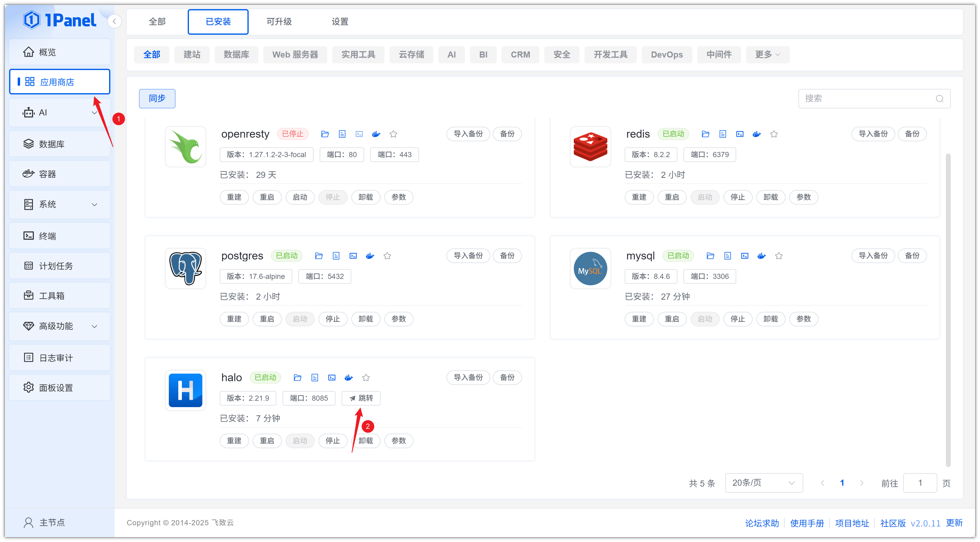
Task: Switch to the 可升级 tab
Action: (279, 22)
